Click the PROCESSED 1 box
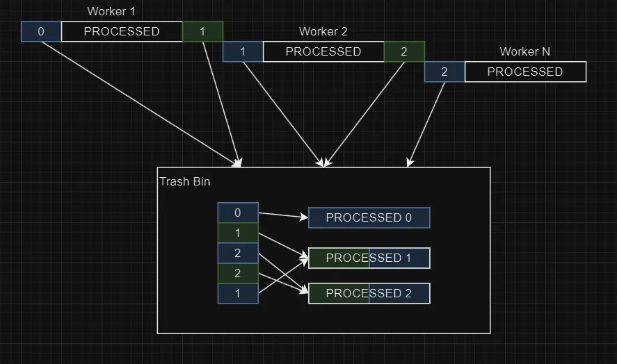617x364 pixels. [369, 258]
